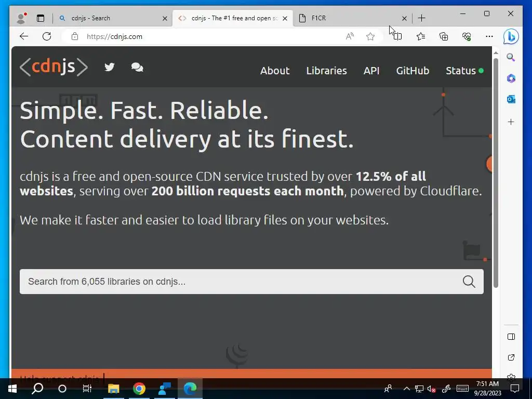Close the cdnjs - Search tab
This screenshot has height=399, width=532.
pyautogui.click(x=165, y=18)
